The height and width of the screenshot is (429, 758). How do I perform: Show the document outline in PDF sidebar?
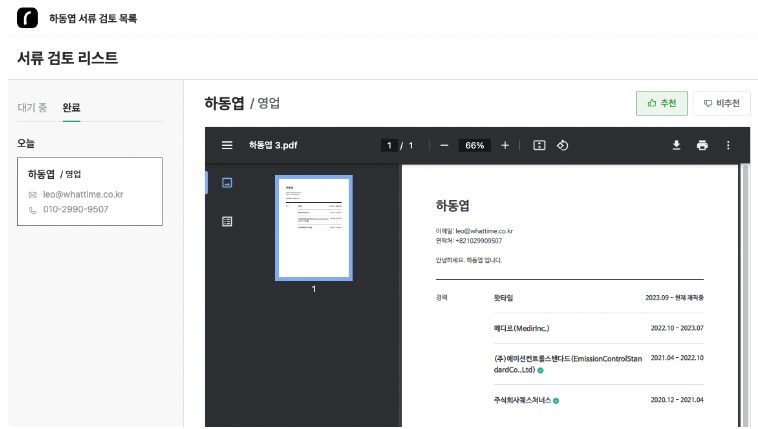[x=227, y=221]
